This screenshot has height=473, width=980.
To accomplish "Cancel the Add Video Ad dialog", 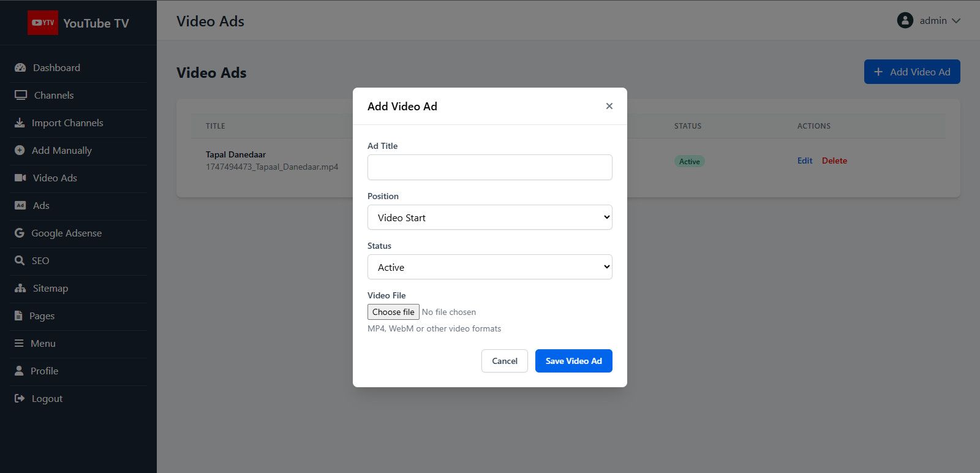I will pos(504,361).
